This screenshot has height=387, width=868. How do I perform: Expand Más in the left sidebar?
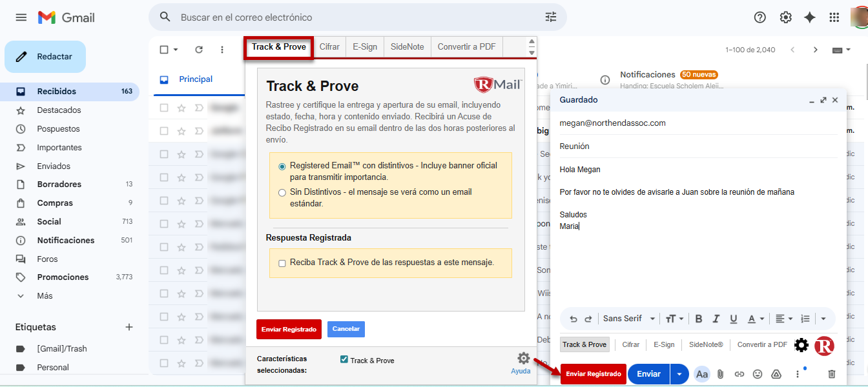coord(45,296)
